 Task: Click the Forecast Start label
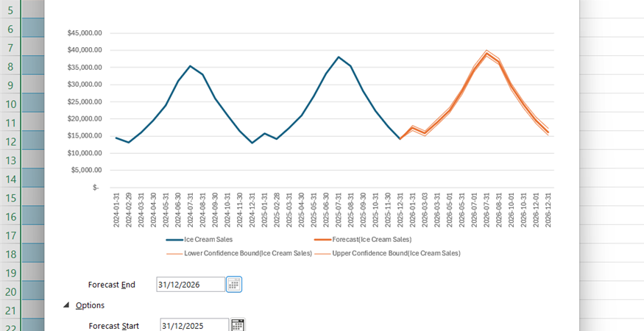coord(113,326)
